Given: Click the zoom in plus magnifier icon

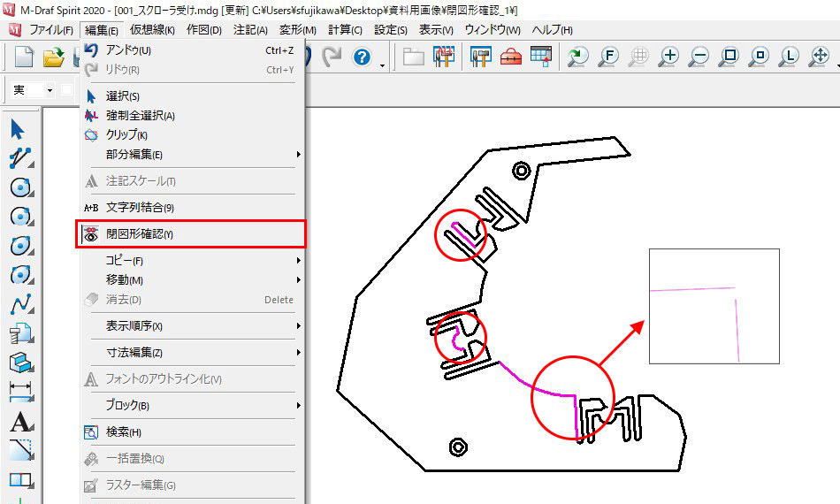Looking at the screenshot, I should pyautogui.click(x=669, y=57).
